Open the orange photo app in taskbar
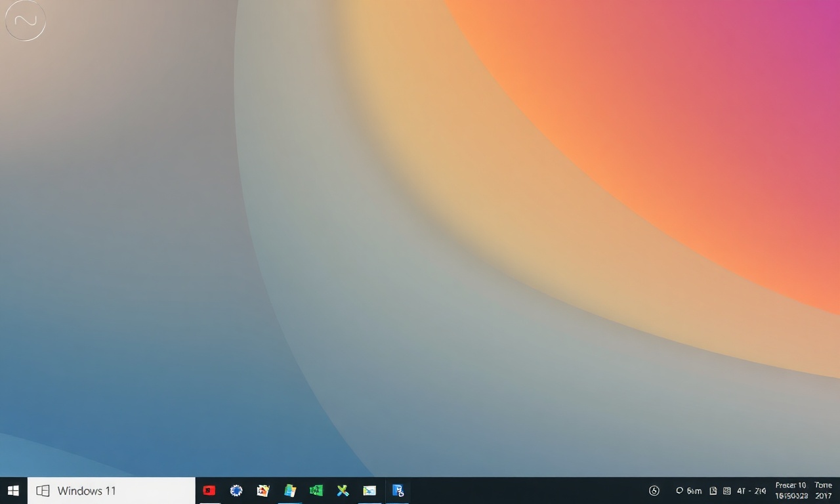The image size is (840, 504). click(263, 490)
